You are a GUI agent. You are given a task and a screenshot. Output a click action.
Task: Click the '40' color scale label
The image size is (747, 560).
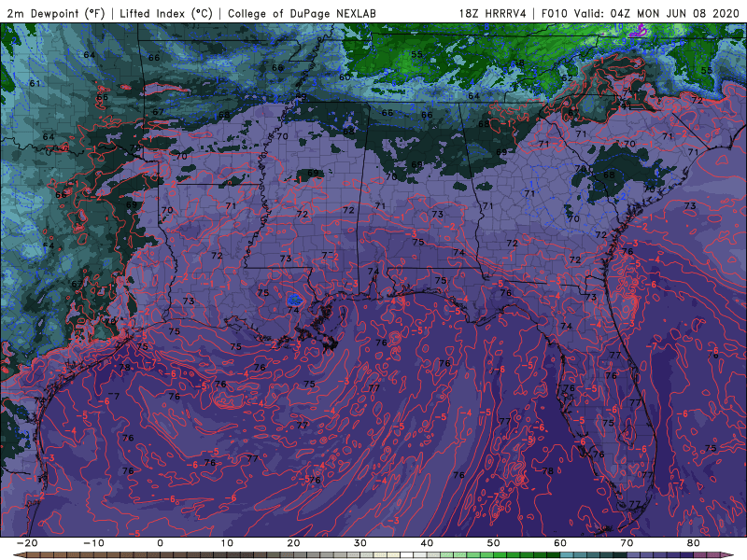[427, 543]
